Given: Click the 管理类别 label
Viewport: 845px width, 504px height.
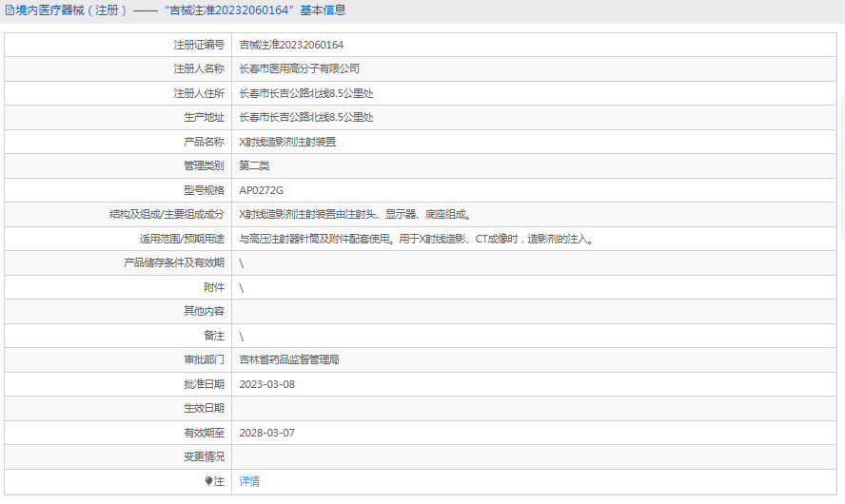Looking at the screenshot, I should tap(204, 165).
